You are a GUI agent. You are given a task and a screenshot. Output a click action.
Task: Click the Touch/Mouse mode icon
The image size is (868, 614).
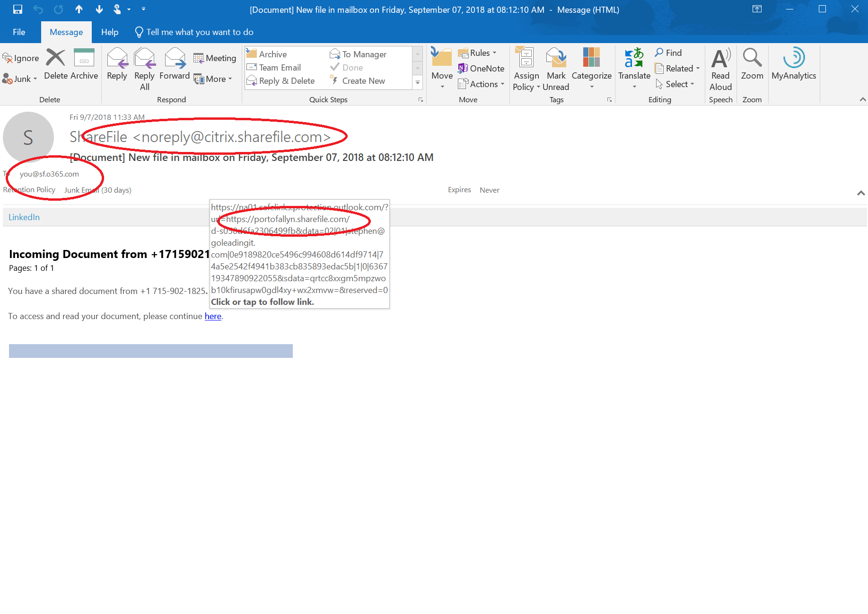coord(117,9)
